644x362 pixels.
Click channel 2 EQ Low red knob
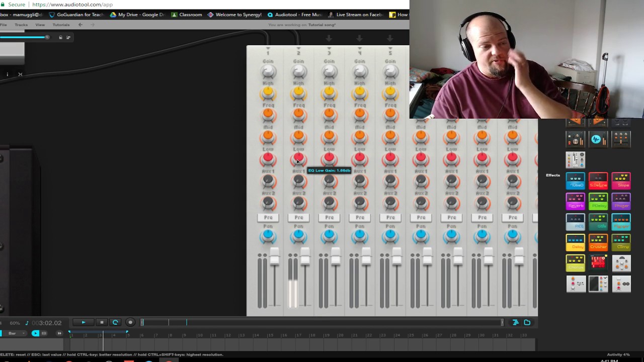298,159
